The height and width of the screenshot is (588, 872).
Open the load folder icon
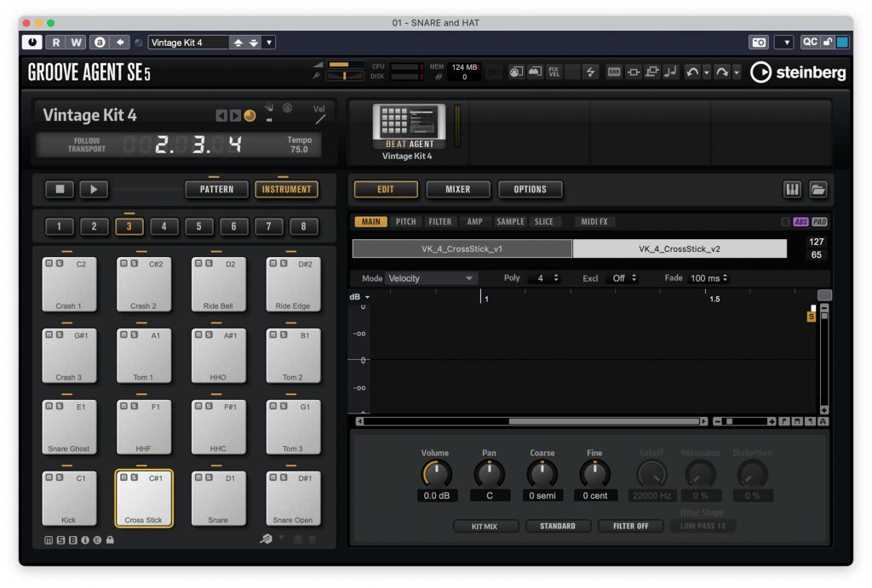[818, 190]
